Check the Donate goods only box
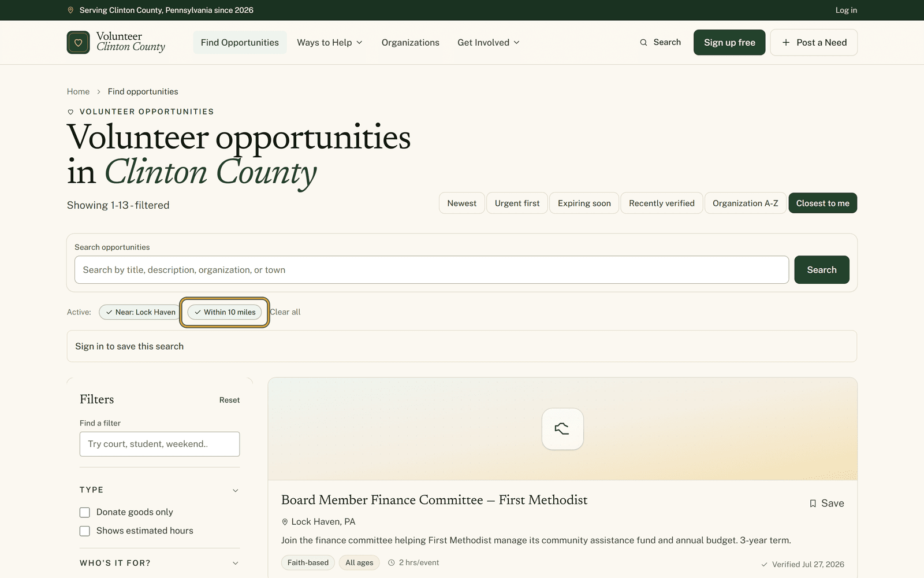 point(85,512)
